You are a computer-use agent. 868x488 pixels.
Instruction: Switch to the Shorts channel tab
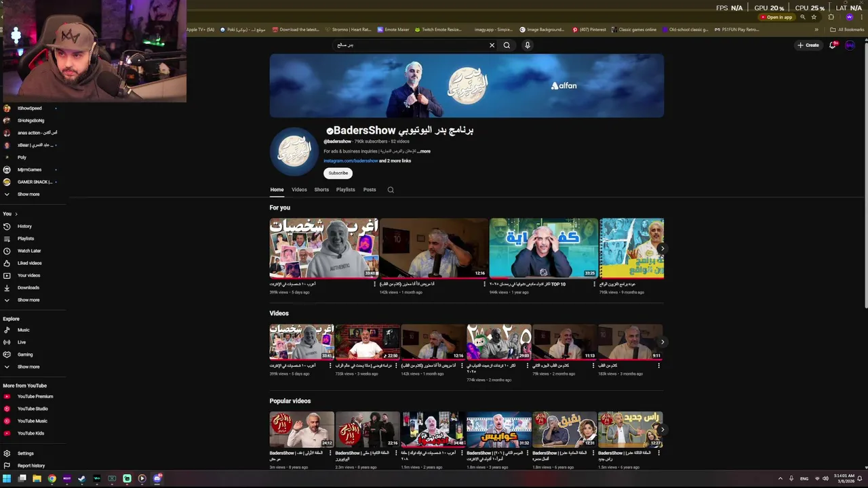tap(321, 190)
